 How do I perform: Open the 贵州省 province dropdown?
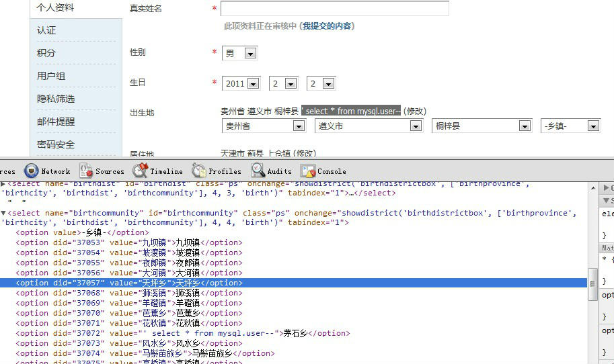[x=264, y=126]
